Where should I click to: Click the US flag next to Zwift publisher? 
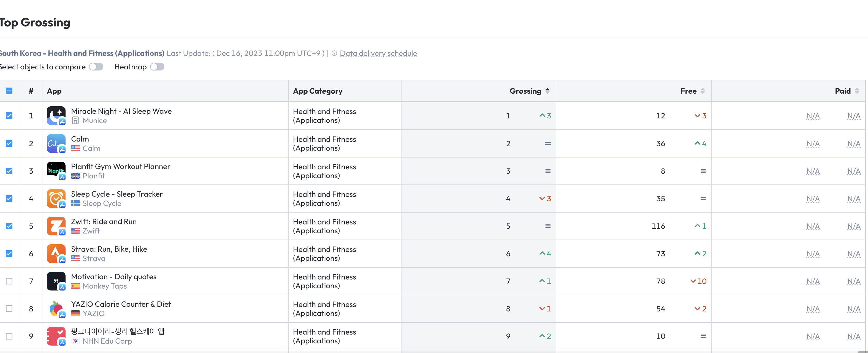click(75, 231)
